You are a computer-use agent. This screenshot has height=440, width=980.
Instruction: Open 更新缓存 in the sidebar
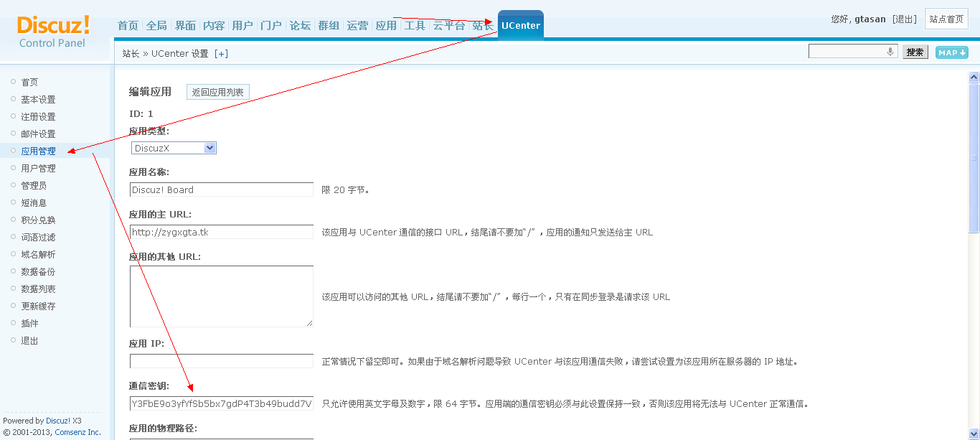point(38,306)
